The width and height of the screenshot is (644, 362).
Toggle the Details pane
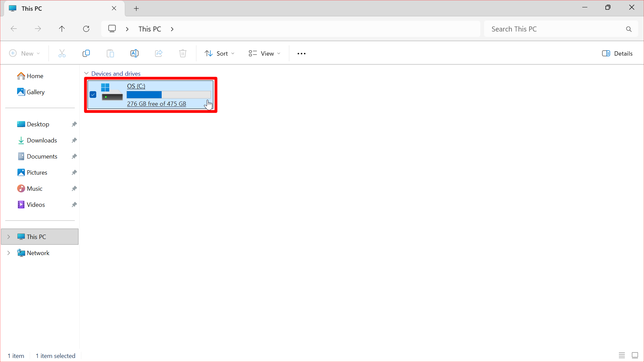(617, 53)
